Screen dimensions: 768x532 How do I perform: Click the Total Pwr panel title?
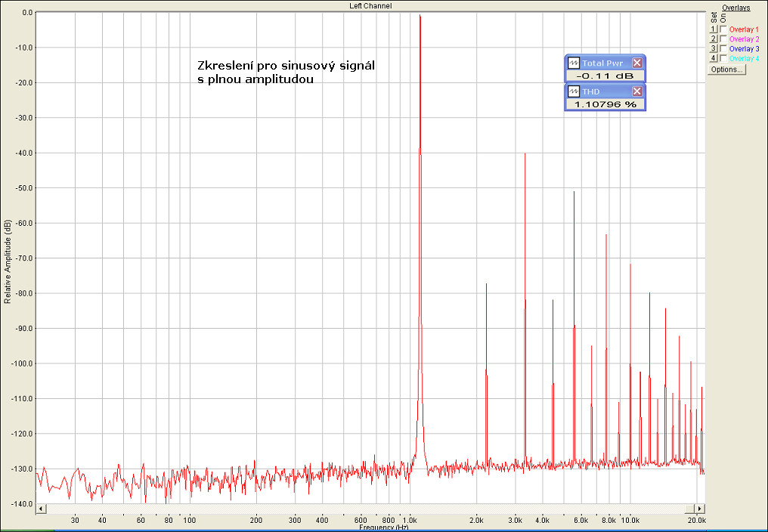click(602, 63)
